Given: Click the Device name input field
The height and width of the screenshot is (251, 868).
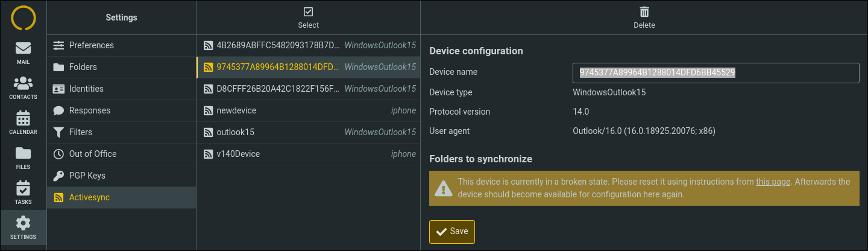Looking at the screenshot, I should pyautogui.click(x=715, y=72).
